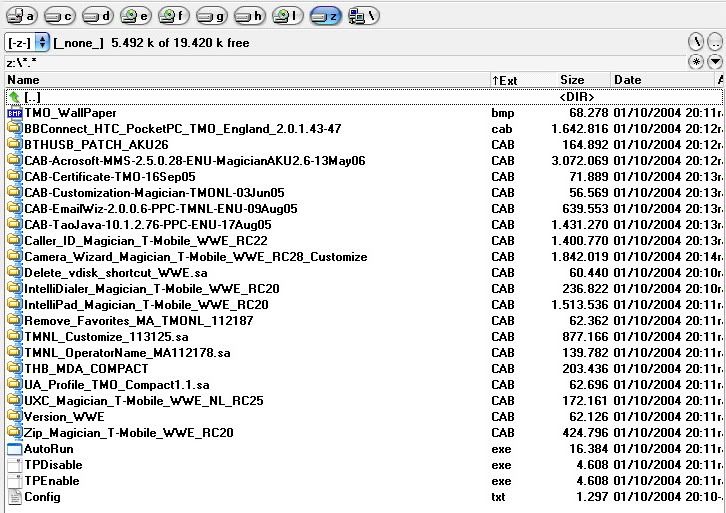Go to parent directory with double-dot button
This screenshot has height=513, width=726.
click(715, 43)
